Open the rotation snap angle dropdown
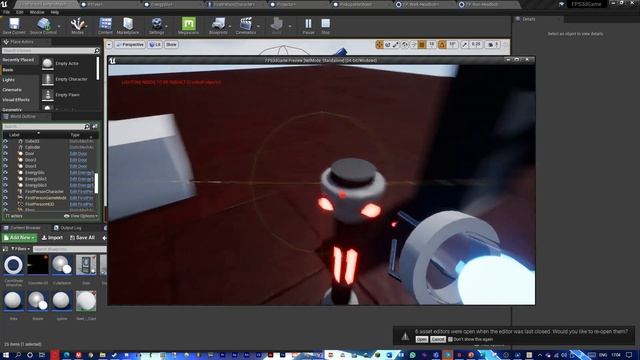640x360 pixels. pyautogui.click(x=452, y=44)
